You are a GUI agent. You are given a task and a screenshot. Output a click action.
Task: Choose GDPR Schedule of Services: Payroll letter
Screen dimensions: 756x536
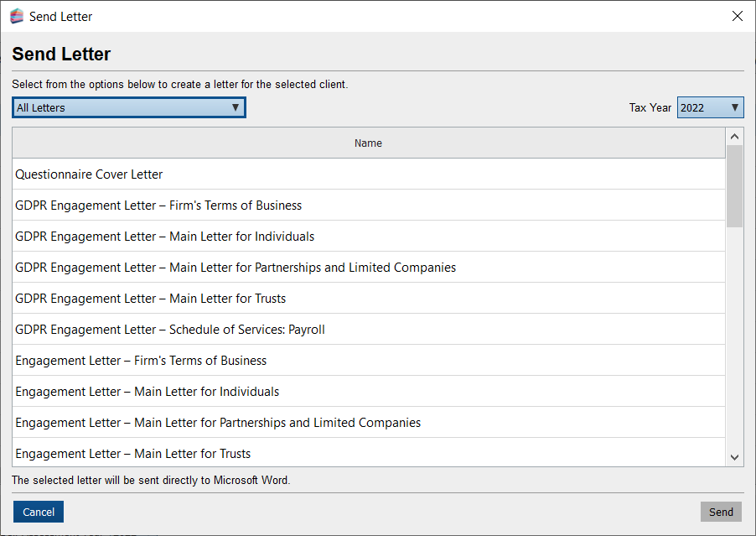click(x=170, y=330)
